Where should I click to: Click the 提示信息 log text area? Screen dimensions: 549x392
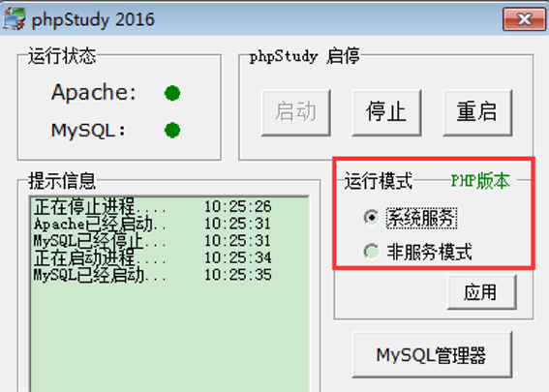click(169, 294)
